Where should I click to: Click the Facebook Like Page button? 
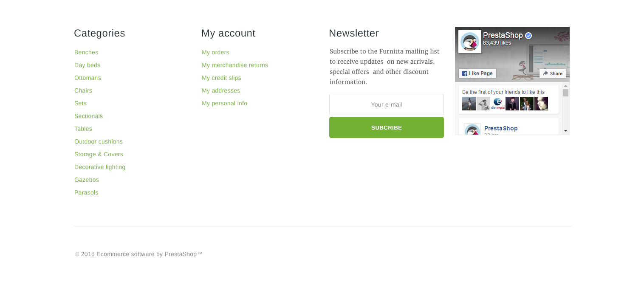477,73
